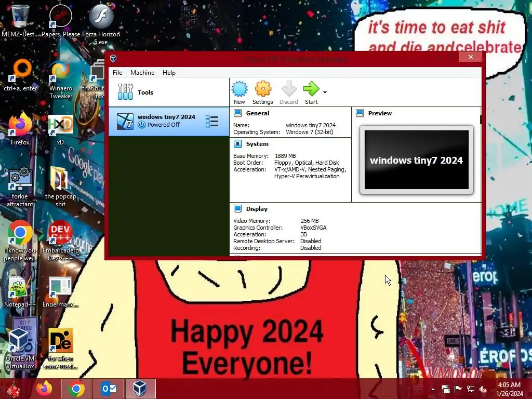
Task: Click the Preview section header
Action: 380,113
